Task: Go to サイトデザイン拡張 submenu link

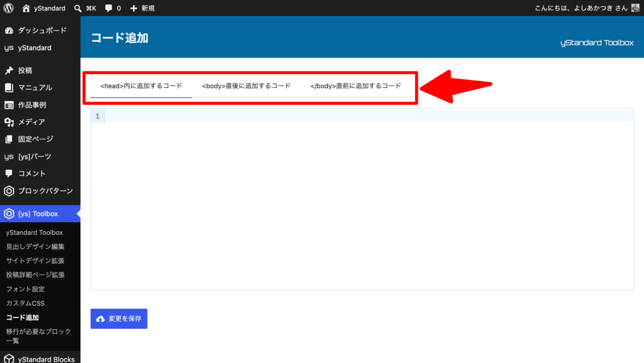Action: (35, 261)
